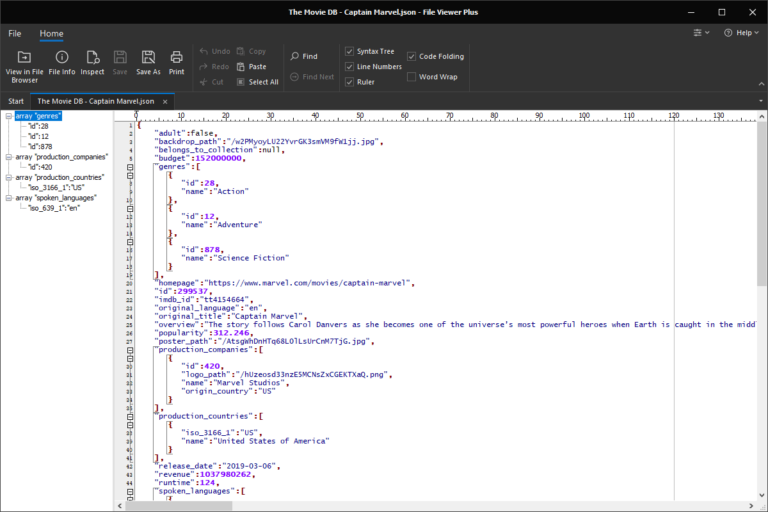This screenshot has width=768, height=512.
Task: Open the Help dropdown
Action: [741, 33]
